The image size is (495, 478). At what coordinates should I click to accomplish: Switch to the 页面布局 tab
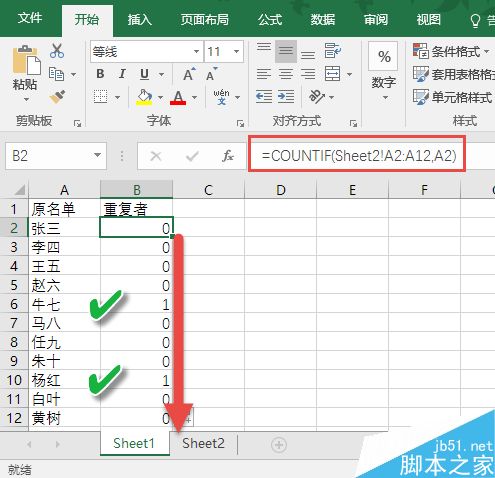(x=205, y=19)
